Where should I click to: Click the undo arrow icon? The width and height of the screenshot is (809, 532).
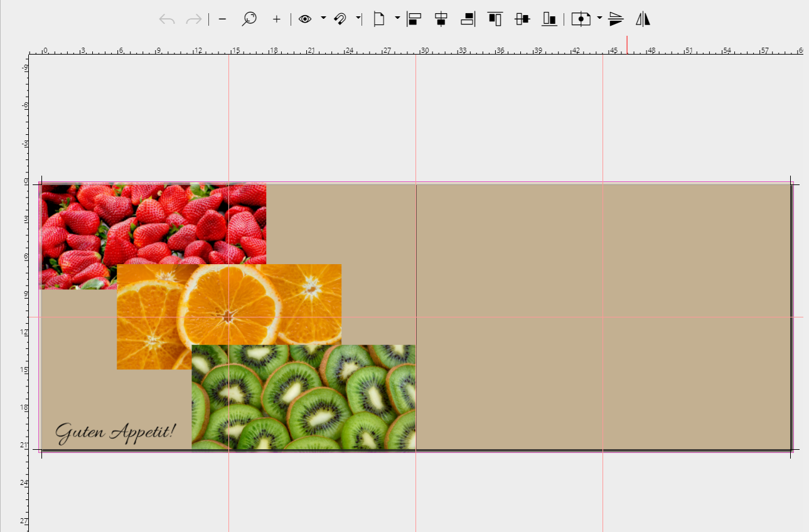pos(167,19)
